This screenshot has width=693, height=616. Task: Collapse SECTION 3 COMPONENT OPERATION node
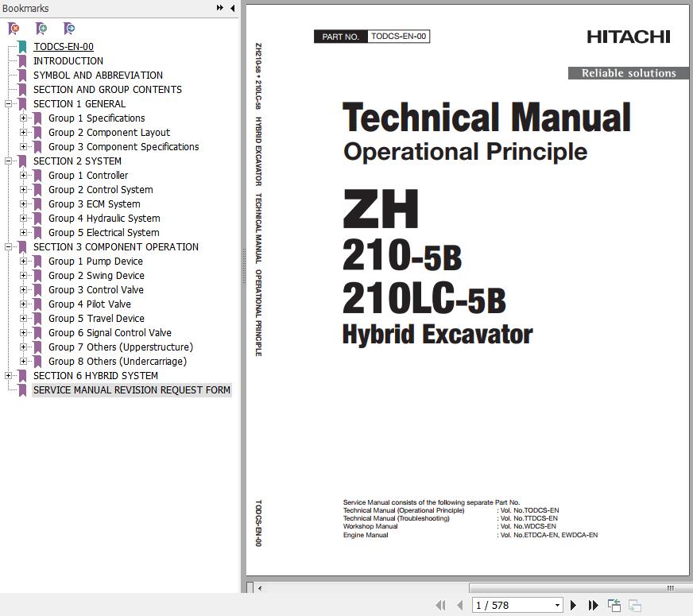point(9,247)
